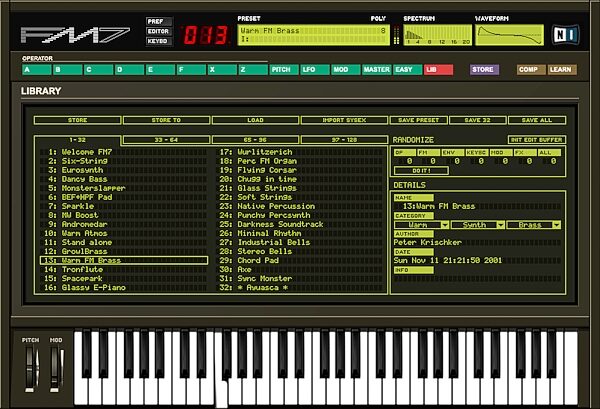600x409 pixels.
Task: Select the 97 - 128 preset bank tab
Action: (x=344, y=140)
